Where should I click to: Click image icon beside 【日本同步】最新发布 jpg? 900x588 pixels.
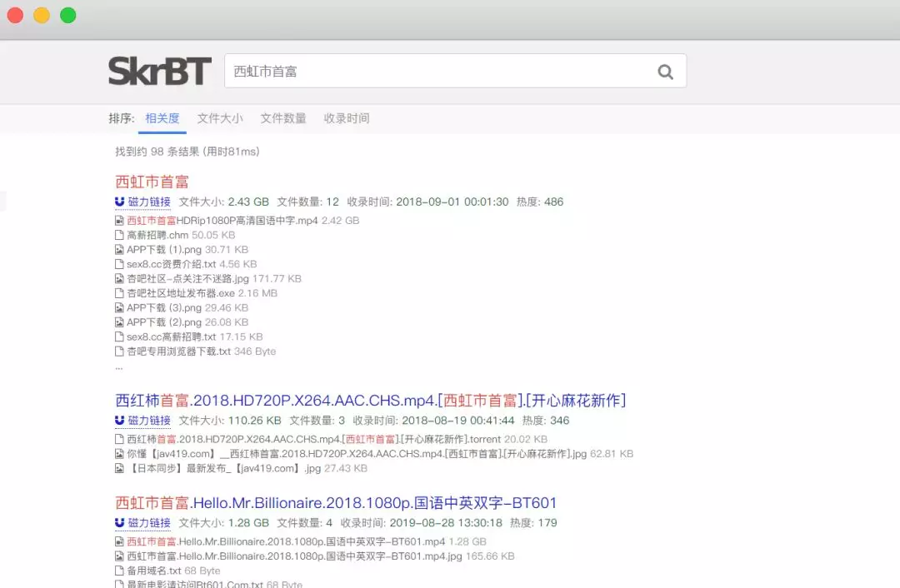(x=119, y=468)
